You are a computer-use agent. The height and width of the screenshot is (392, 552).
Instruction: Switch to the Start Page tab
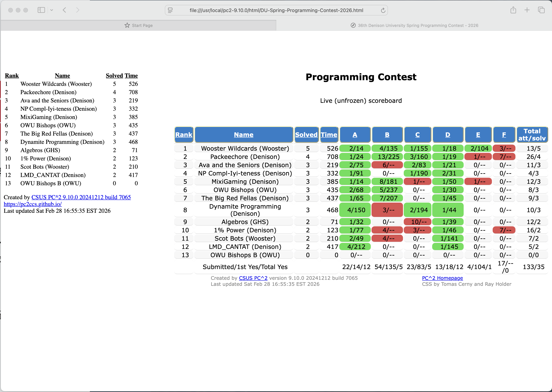[x=139, y=25]
